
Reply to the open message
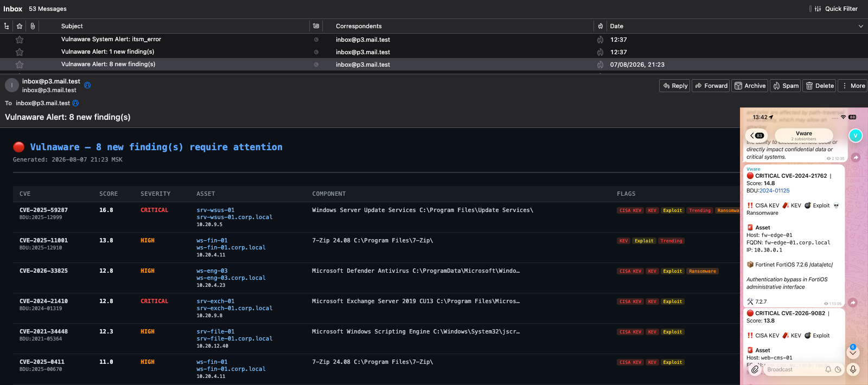click(x=675, y=86)
